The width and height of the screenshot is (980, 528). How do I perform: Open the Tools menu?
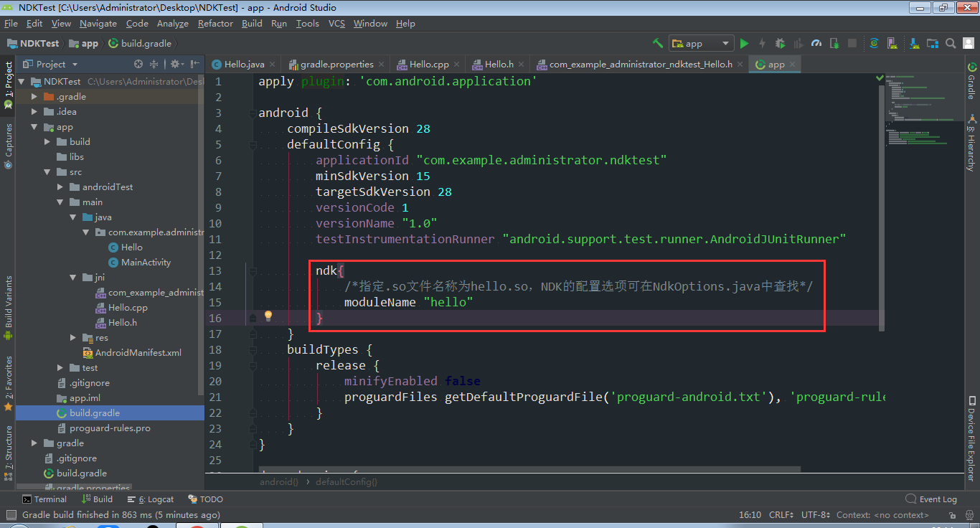click(x=307, y=24)
